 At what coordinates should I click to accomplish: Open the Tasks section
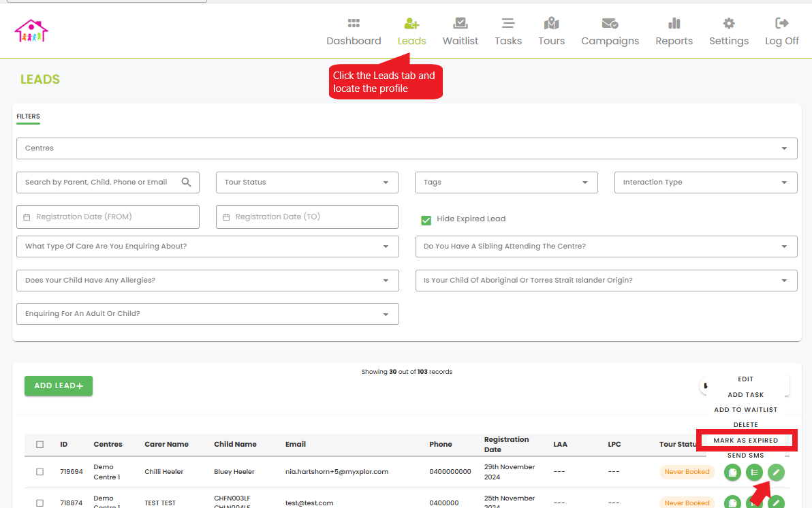coord(508,31)
